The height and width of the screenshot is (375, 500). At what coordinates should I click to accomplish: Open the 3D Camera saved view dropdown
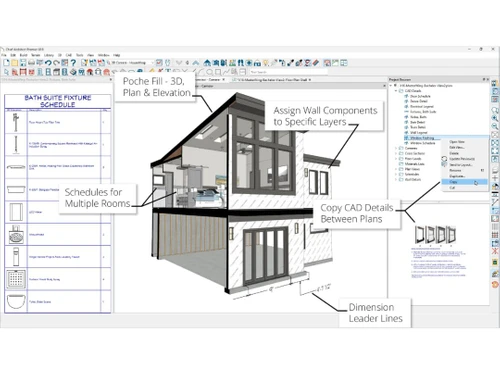pyautogui.click(x=152, y=63)
